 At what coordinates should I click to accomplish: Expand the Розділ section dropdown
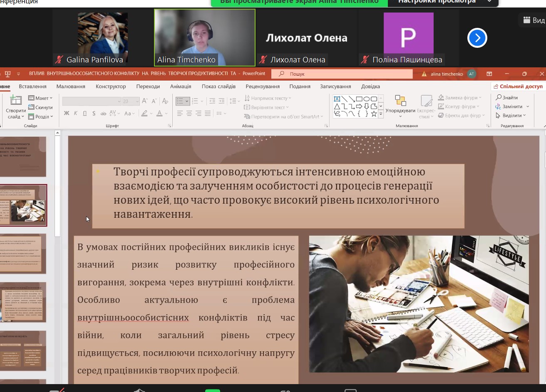point(40,117)
